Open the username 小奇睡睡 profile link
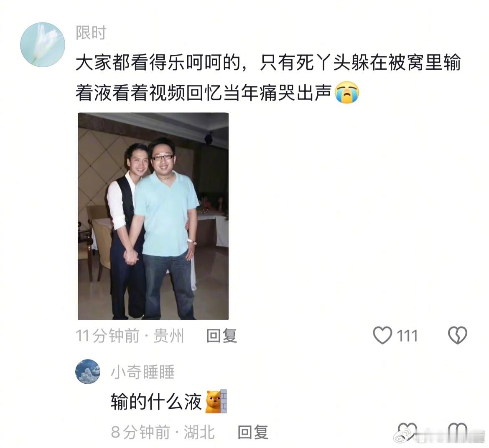The width and height of the screenshot is (489, 448). [x=143, y=372]
